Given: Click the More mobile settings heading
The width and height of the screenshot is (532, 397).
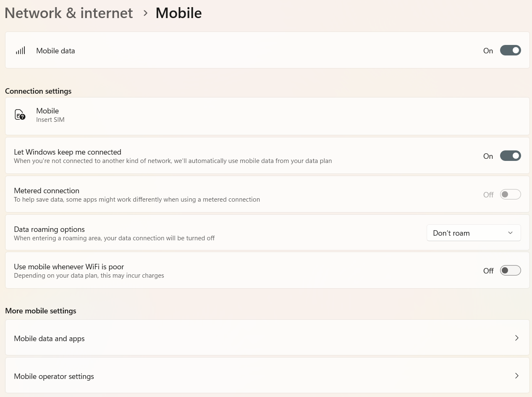Looking at the screenshot, I should 41,311.
